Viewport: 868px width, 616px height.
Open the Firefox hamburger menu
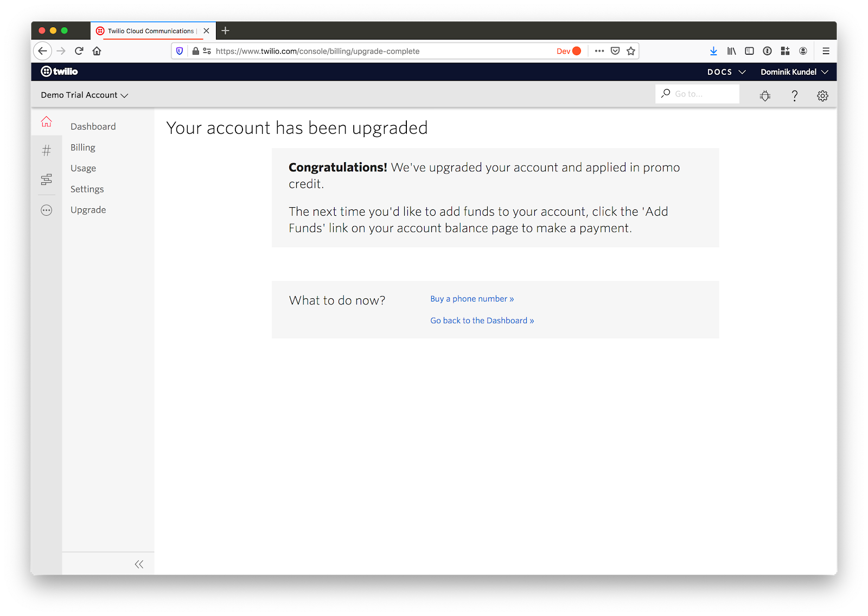tap(826, 51)
